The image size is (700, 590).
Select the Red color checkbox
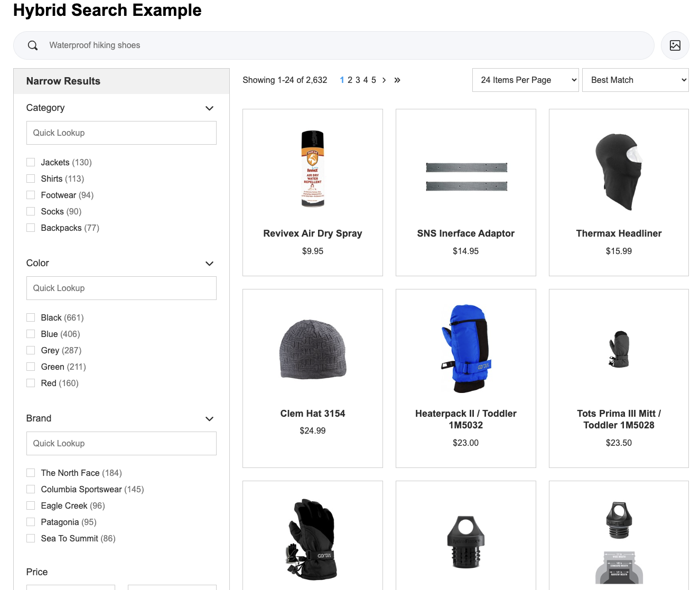pyautogui.click(x=31, y=383)
